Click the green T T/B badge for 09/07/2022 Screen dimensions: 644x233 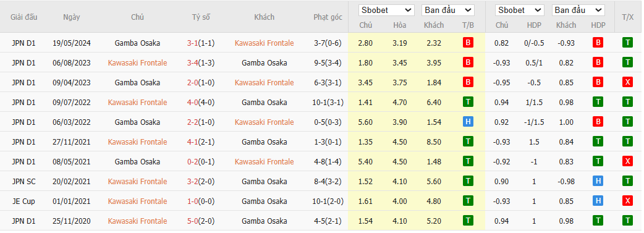tap(468, 102)
